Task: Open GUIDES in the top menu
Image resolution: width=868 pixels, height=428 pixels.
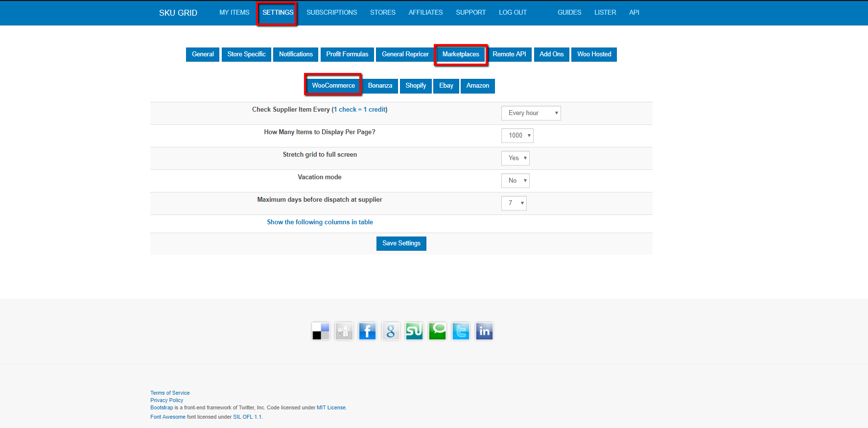Action: (x=569, y=13)
